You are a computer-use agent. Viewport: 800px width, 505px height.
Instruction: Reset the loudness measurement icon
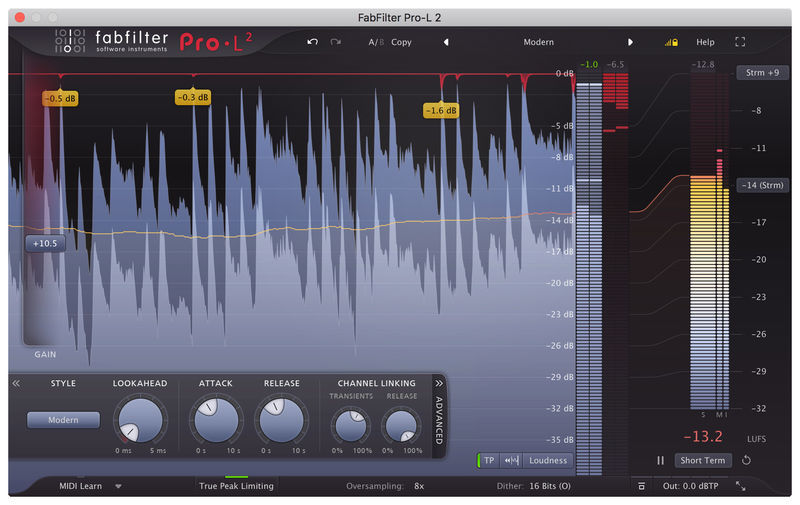(x=746, y=460)
